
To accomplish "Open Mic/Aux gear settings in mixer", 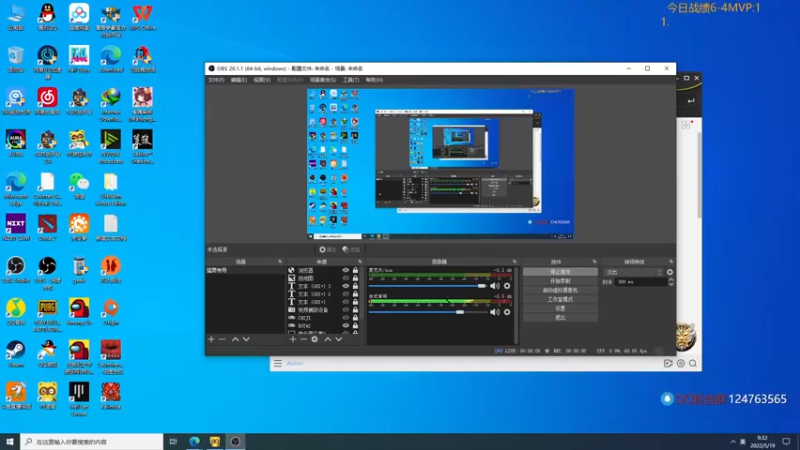I will [507, 286].
